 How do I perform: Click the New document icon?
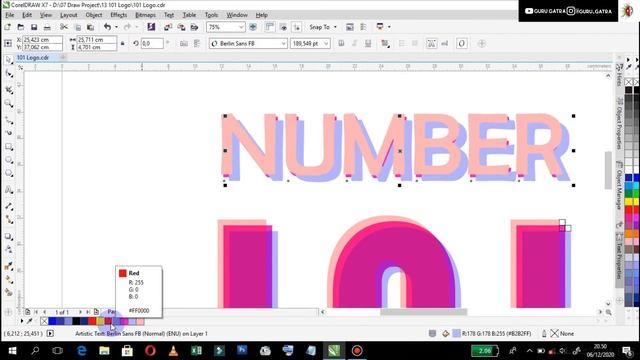7,27
